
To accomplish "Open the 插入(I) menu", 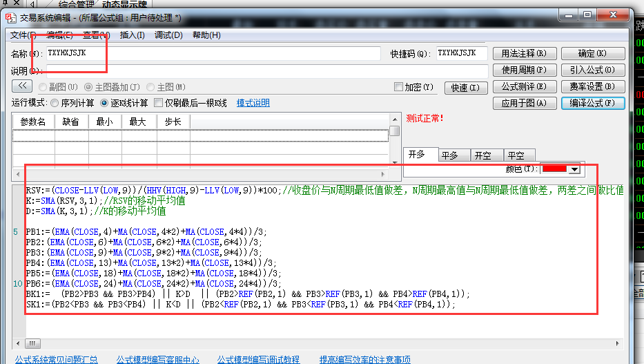I will pos(133,35).
